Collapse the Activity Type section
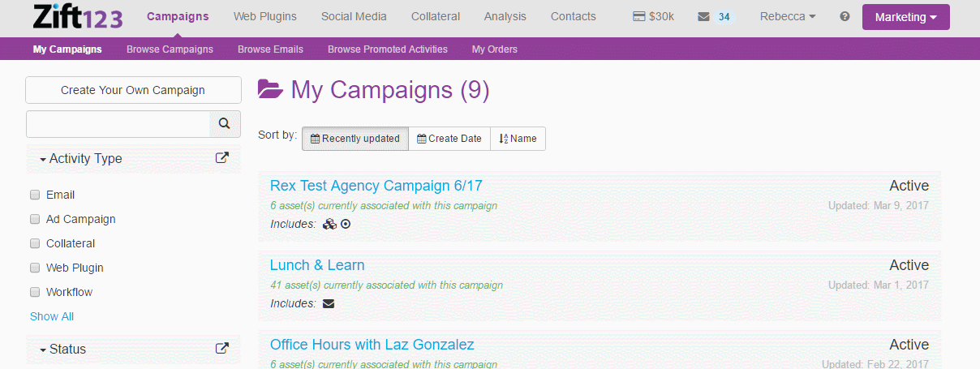 (x=80, y=159)
